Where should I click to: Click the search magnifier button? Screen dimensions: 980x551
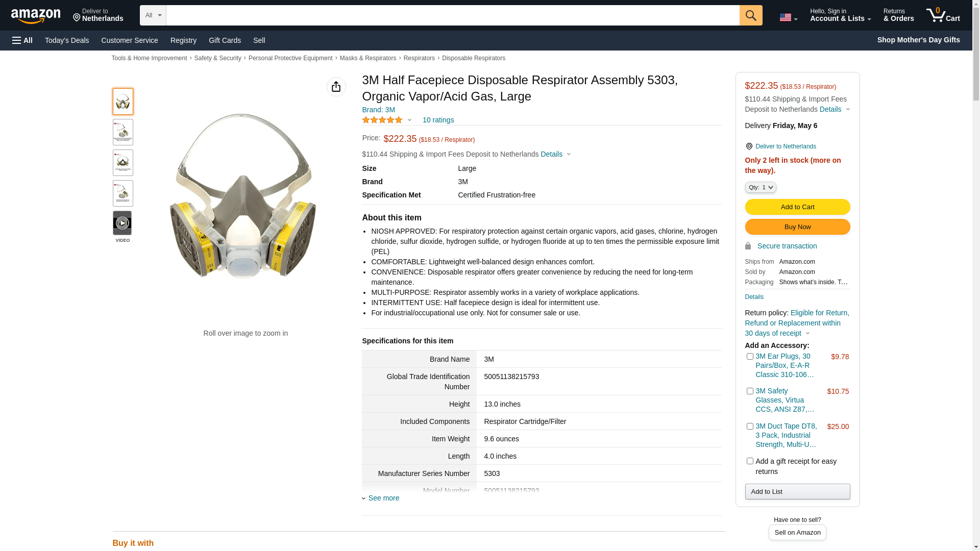coord(750,15)
